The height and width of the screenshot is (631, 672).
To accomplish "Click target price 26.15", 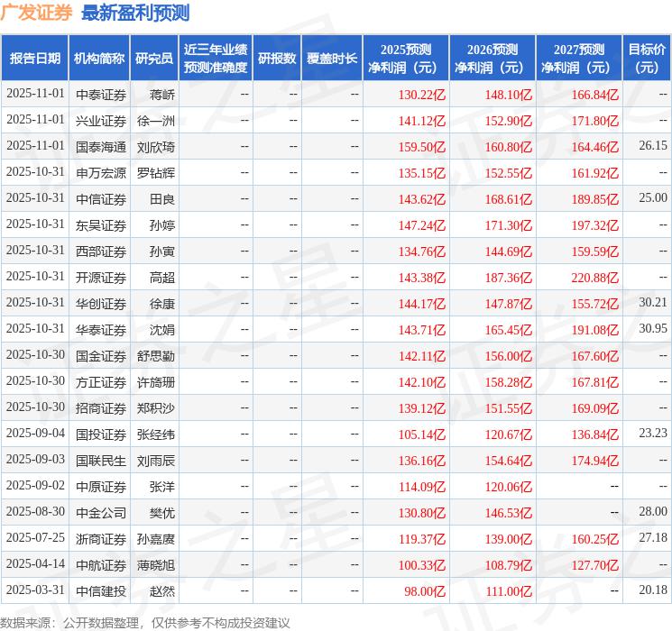I will tap(653, 146).
